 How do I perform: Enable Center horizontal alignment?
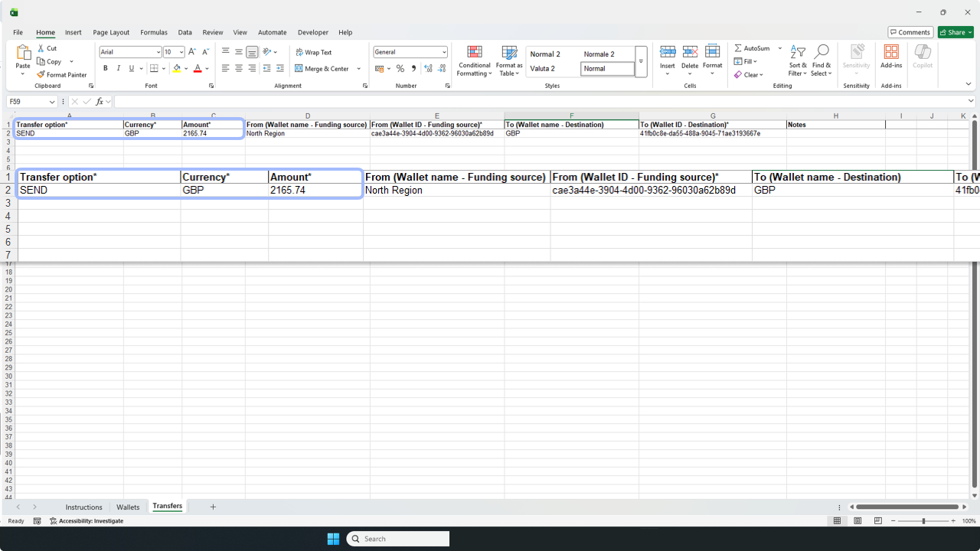coord(239,69)
